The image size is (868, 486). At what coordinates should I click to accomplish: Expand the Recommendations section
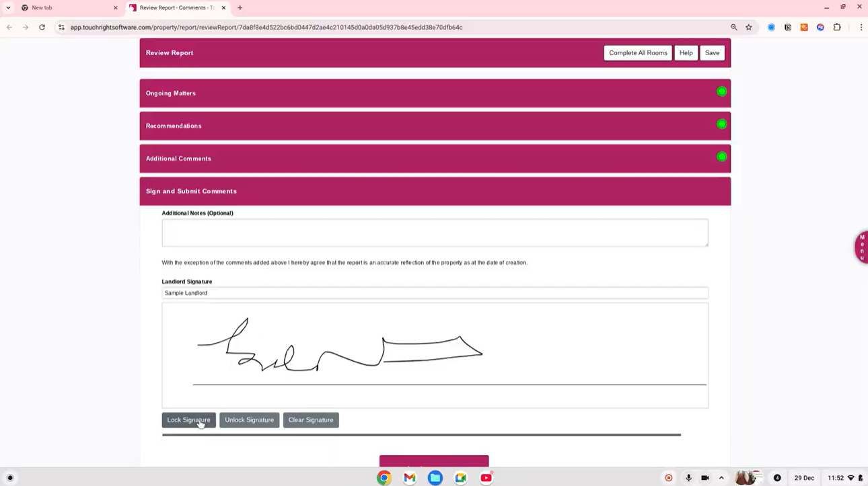click(x=174, y=126)
